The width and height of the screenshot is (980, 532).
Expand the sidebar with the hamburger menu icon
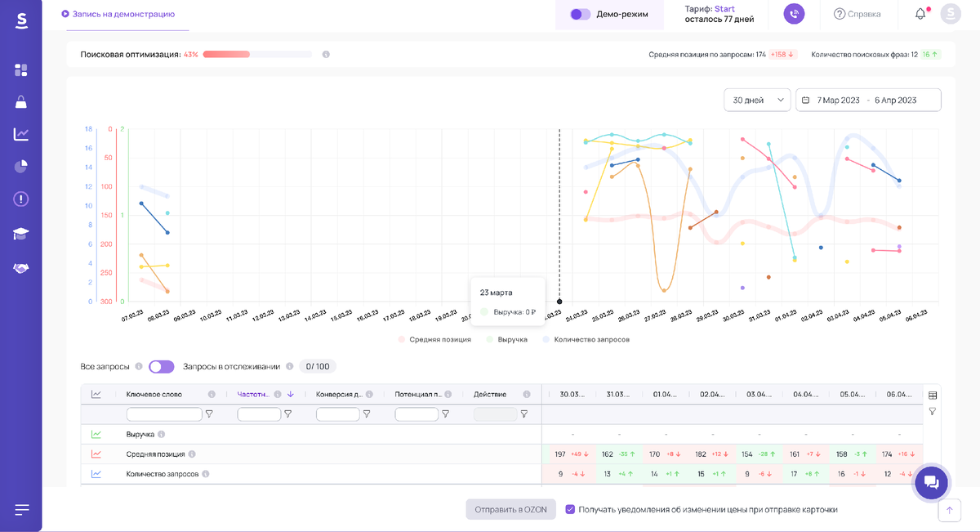[21, 510]
